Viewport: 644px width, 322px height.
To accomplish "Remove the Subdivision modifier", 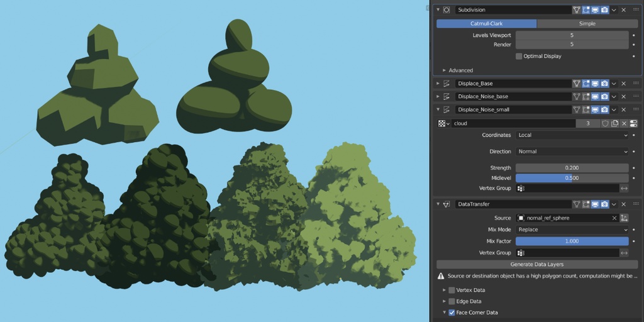I will click(x=623, y=10).
